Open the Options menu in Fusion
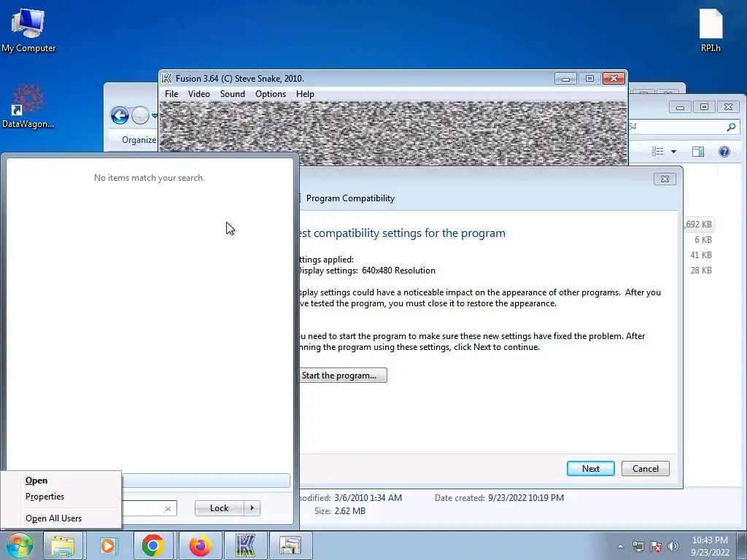This screenshot has width=747, height=560. tap(271, 94)
